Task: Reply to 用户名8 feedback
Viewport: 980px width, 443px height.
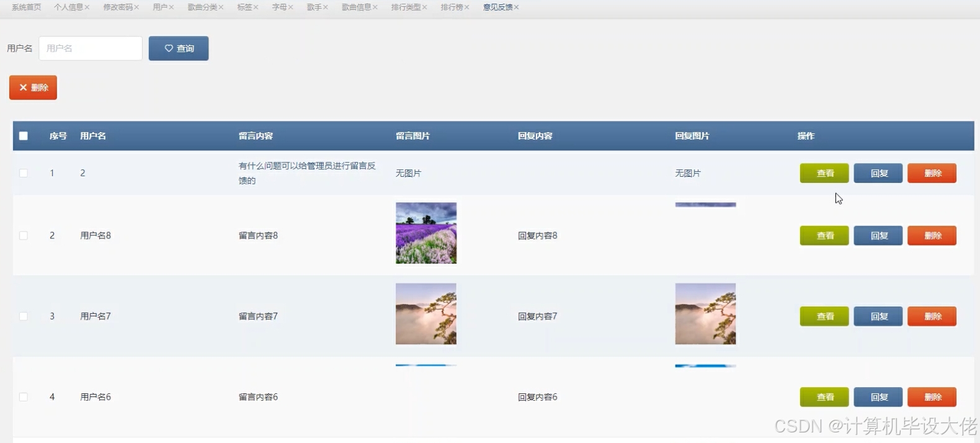Action: tap(878, 236)
